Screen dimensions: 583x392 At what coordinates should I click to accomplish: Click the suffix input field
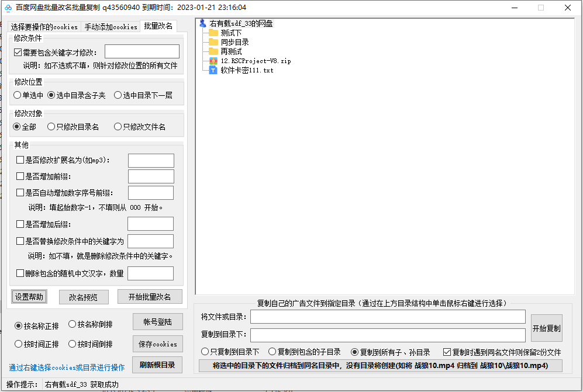point(151,224)
